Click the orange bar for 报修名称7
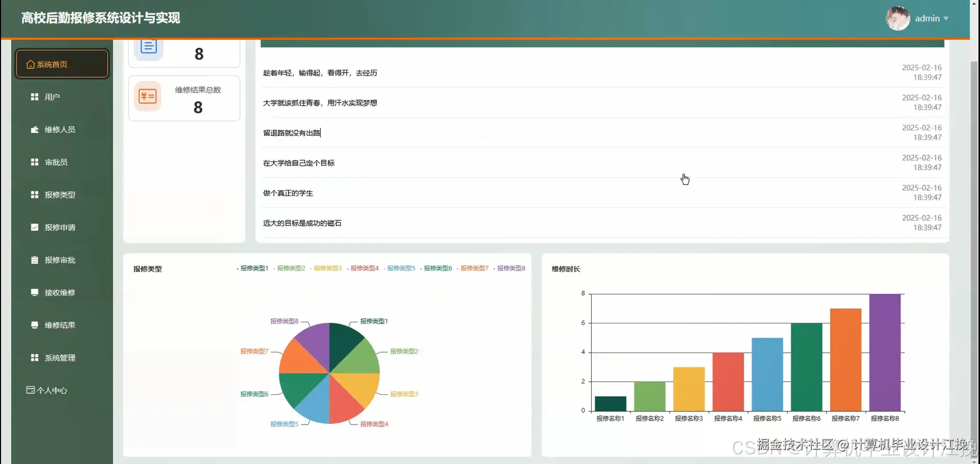This screenshot has height=464, width=980. coord(846,360)
